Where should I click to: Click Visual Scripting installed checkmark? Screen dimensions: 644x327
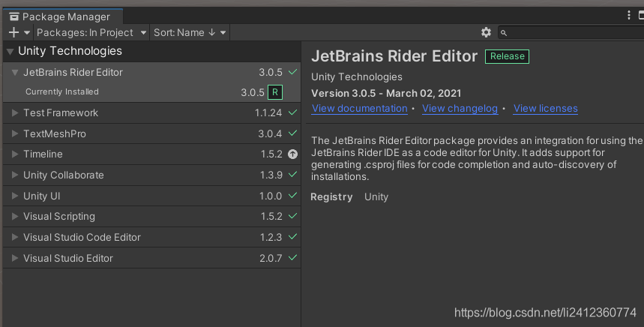click(x=292, y=216)
